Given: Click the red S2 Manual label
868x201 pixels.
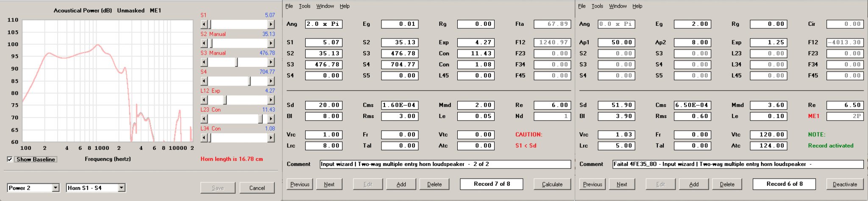Looking at the screenshot, I should pos(213,34).
